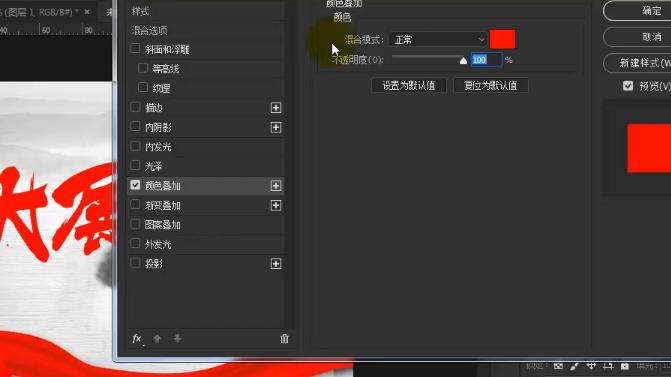This screenshot has height=377, width=671.
Task: Select the 渐变叠加 effect row label
Action: [x=163, y=205]
